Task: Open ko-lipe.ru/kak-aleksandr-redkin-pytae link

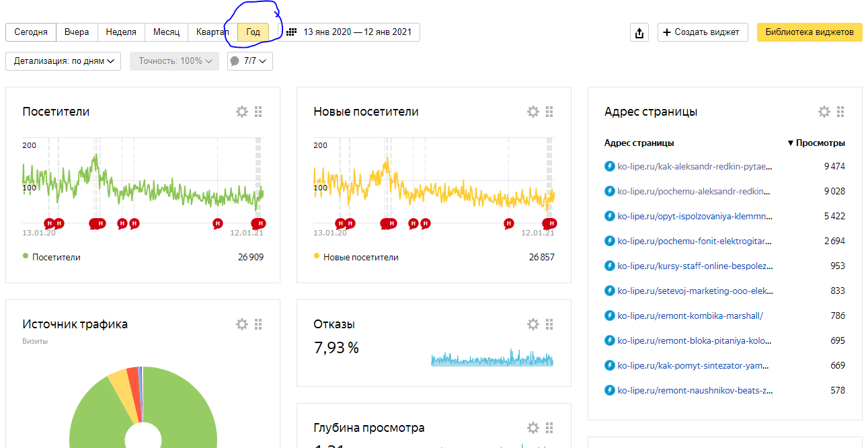Action: tap(695, 166)
